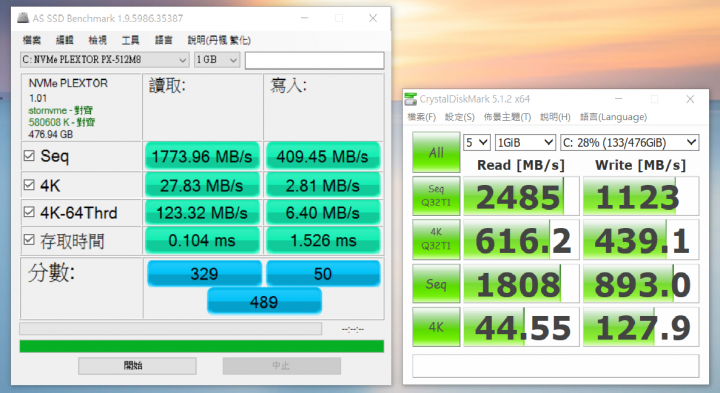Image resolution: width=720 pixels, height=393 pixels.
Task: Run the 4K Q32T1 test button
Action: click(436, 239)
